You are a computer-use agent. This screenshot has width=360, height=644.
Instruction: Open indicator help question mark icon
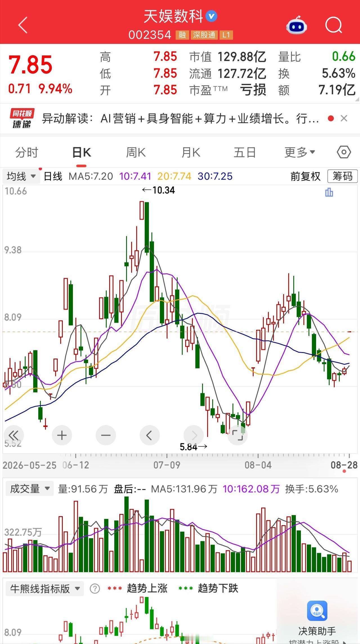coord(95,589)
